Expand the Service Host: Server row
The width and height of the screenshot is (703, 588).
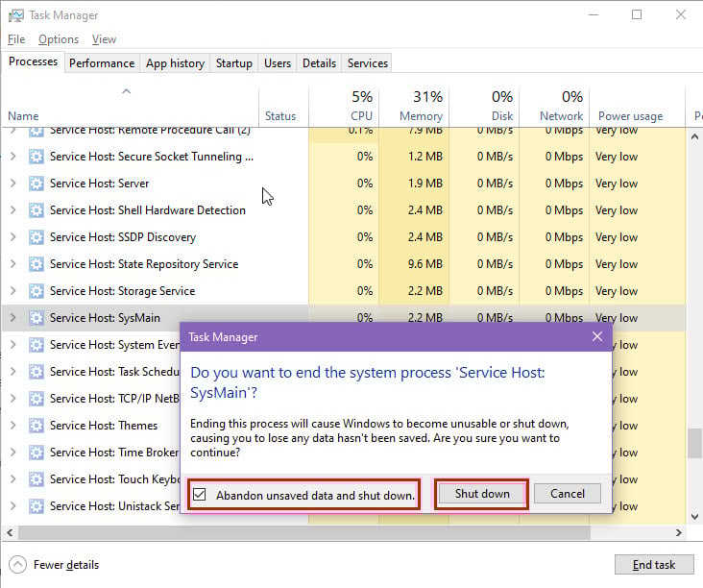[x=12, y=184]
